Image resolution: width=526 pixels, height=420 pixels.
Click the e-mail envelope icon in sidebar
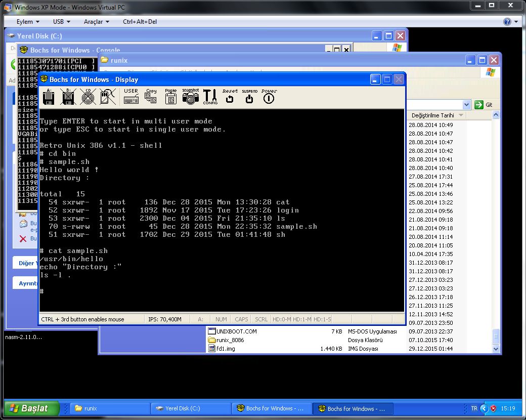[x=23, y=224]
